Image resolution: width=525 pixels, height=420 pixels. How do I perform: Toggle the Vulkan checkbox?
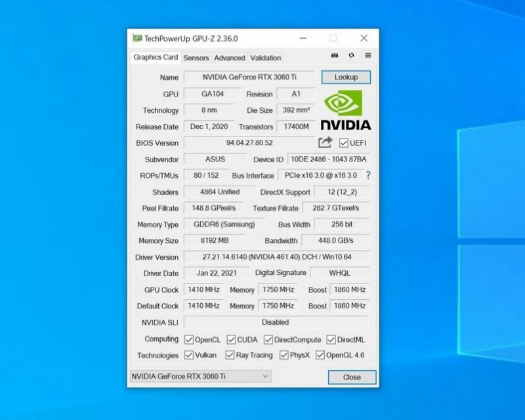[189, 355]
